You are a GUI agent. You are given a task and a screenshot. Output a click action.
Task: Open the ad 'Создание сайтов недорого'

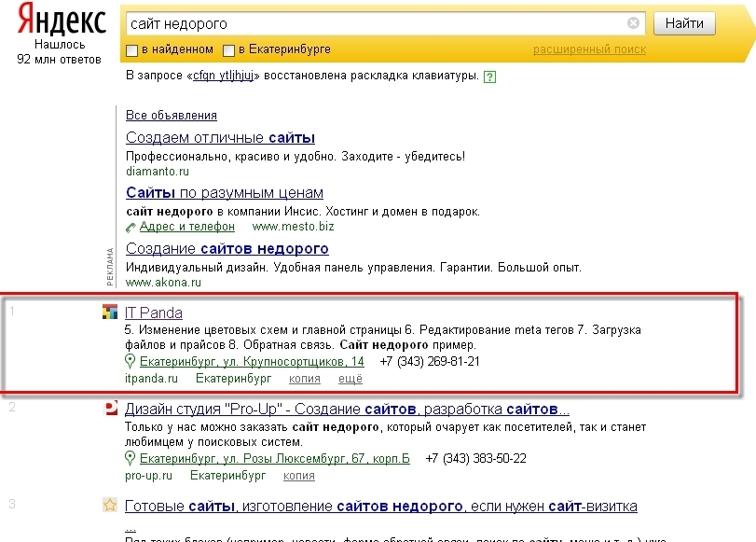pos(227,248)
